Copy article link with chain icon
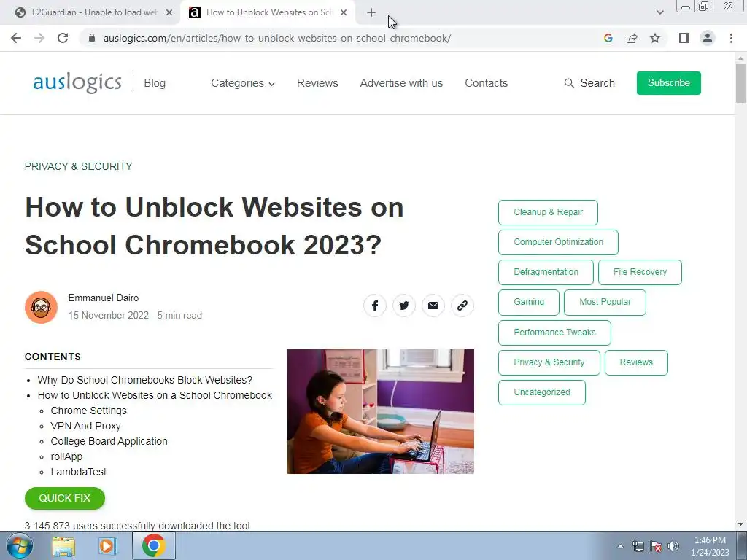This screenshot has height=560, width=747. click(462, 306)
